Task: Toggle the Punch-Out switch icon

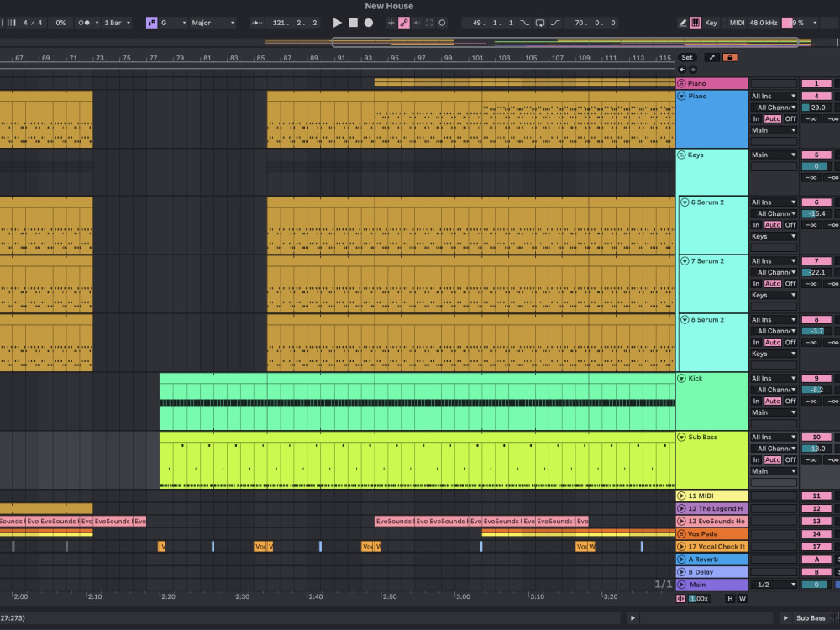Action: (555, 23)
